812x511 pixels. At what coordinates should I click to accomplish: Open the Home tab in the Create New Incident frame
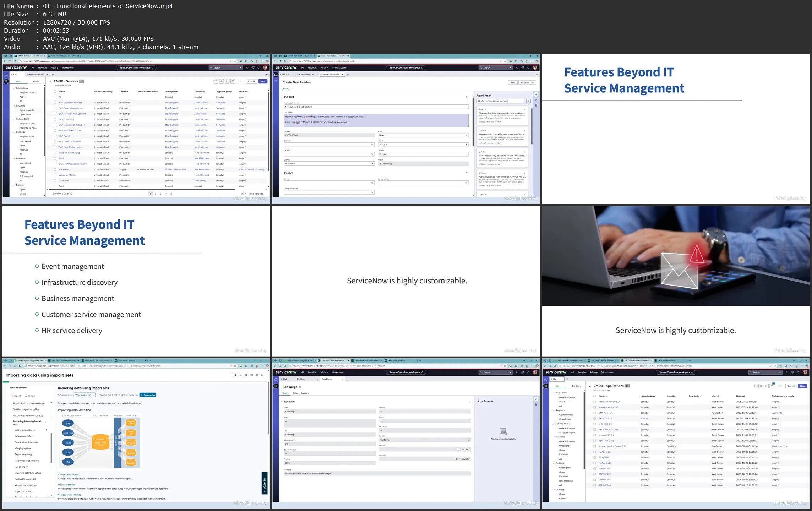point(284,74)
